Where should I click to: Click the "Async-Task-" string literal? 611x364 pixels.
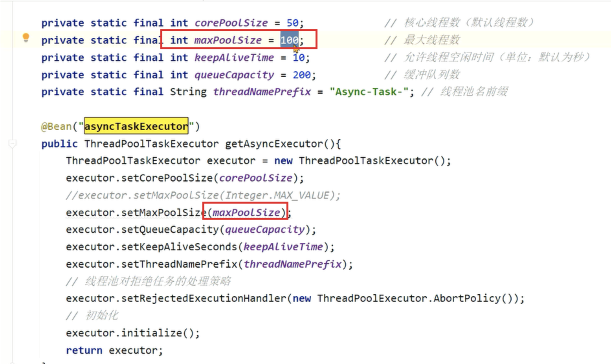coord(369,92)
